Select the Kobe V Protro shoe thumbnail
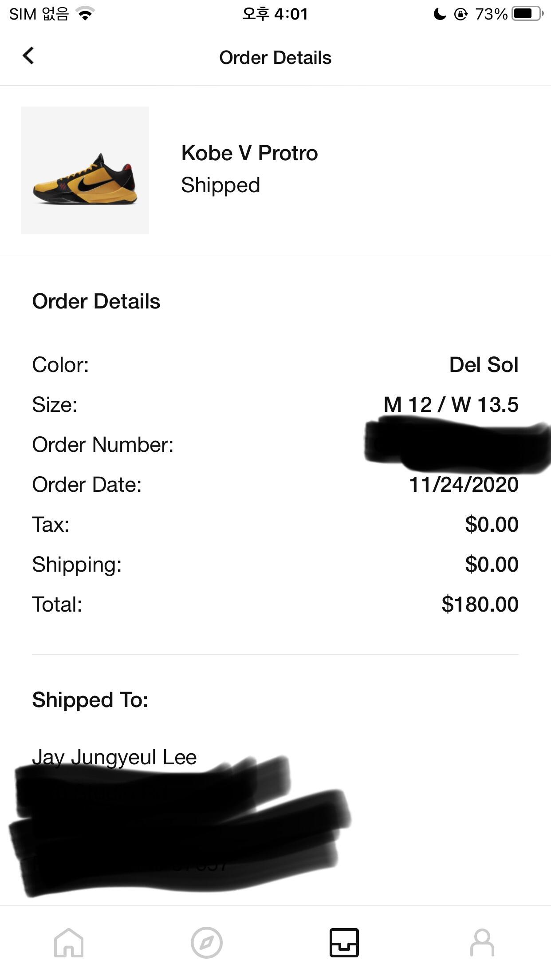This screenshot has width=551, height=980. pyautogui.click(x=85, y=170)
